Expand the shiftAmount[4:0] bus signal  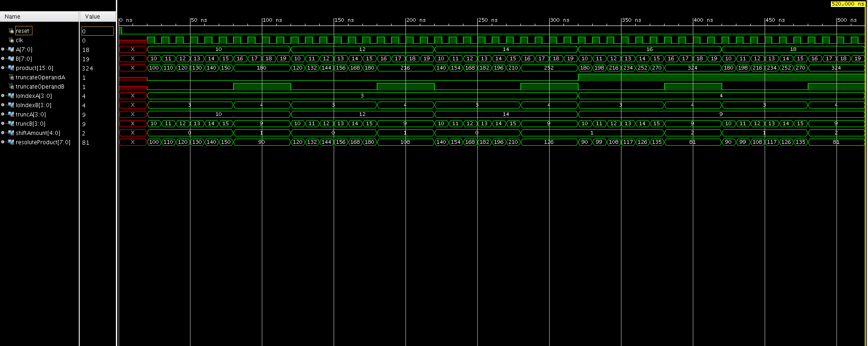click(3, 133)
